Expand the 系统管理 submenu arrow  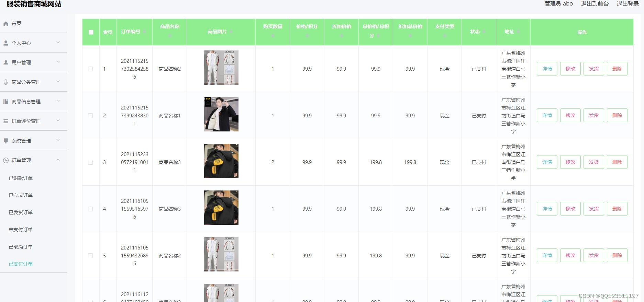[x=58, y=140]
